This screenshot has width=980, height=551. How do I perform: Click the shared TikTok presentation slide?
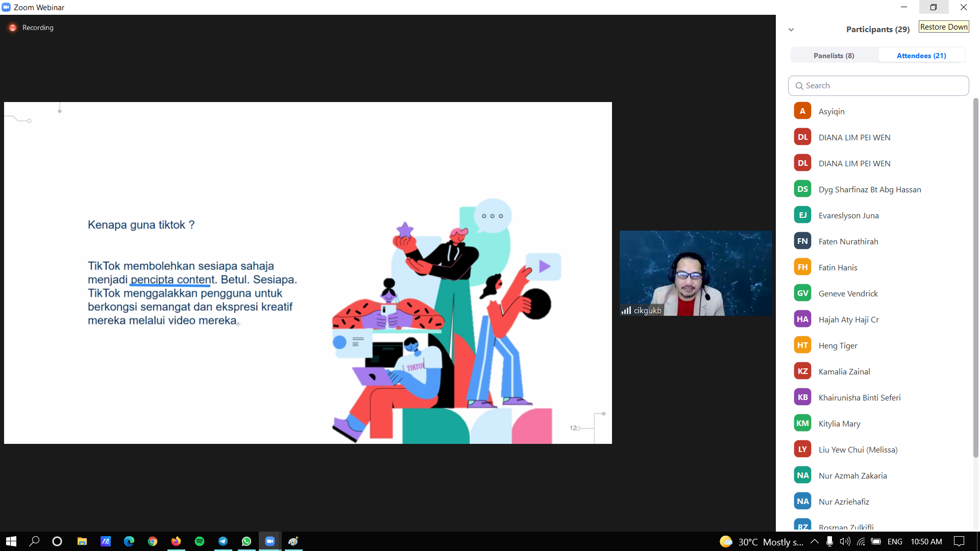click(x=308, y=273)
